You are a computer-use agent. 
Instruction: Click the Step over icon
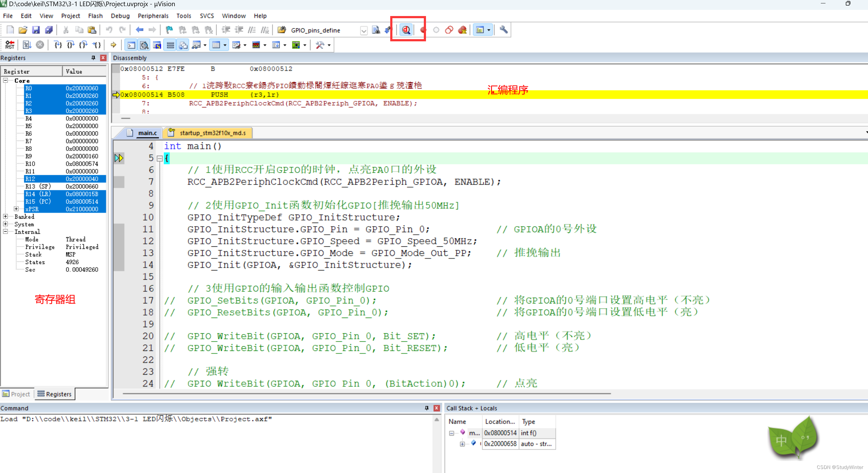pos(71,45)
